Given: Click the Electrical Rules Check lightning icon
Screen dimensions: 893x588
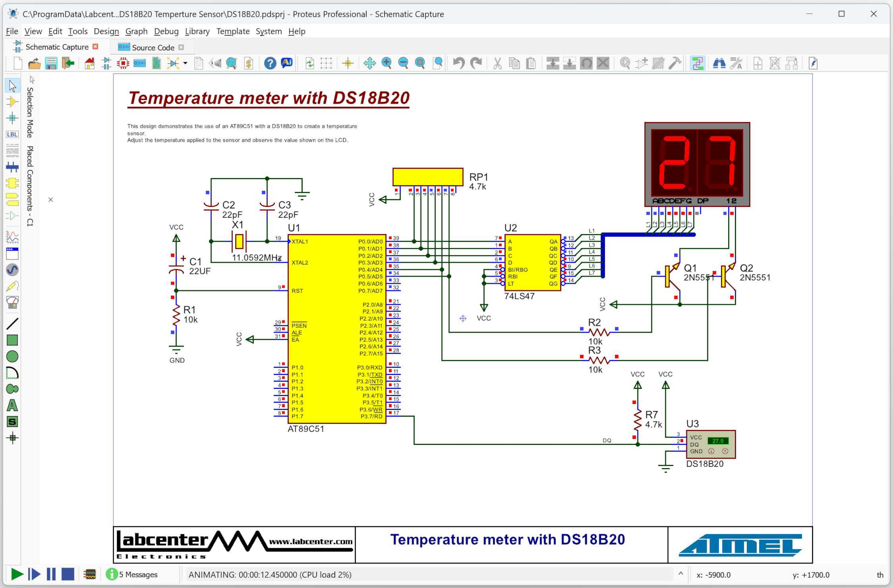Looking at the screenshot, I should pos(813,63).
